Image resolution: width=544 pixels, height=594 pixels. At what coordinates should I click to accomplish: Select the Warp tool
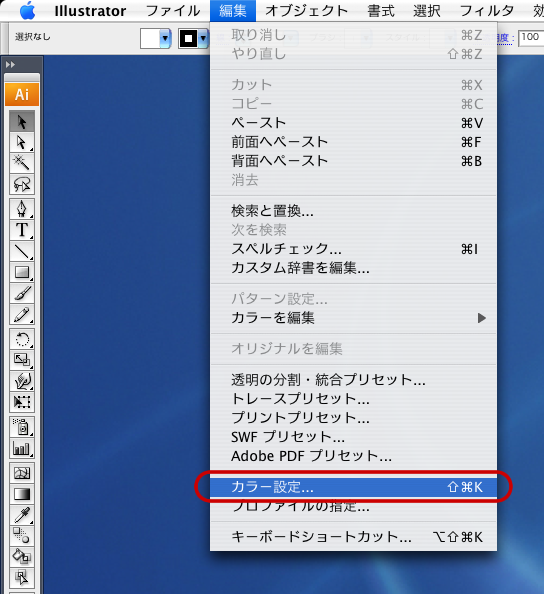click(x=22, y=381)
